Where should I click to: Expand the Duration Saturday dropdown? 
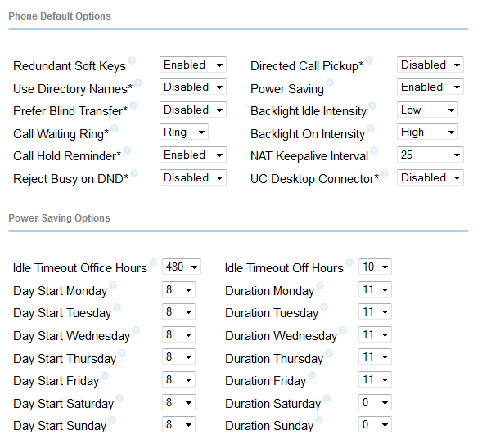pyautogui.click(x=375, y=402)
